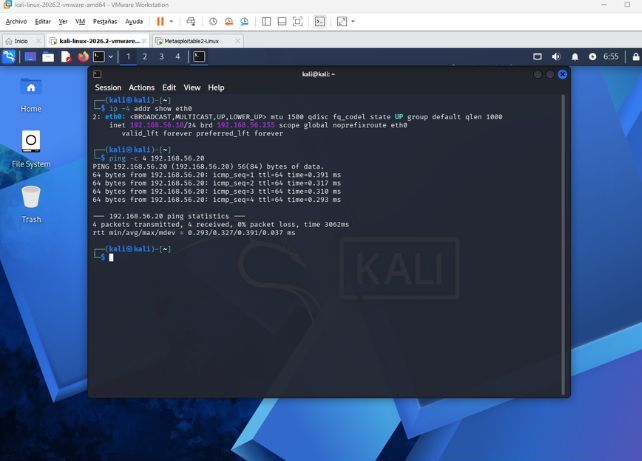The width and height of the screenshot is (642, 461).
Task: Click the '192.168.56.20 ping statistics' line
Action: (x=169, y=216)
